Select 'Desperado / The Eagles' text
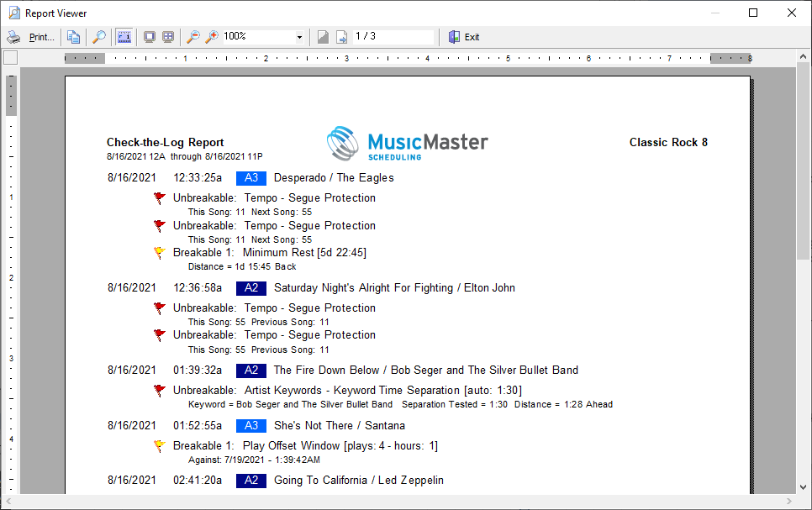812x510 pixels. 334,178
